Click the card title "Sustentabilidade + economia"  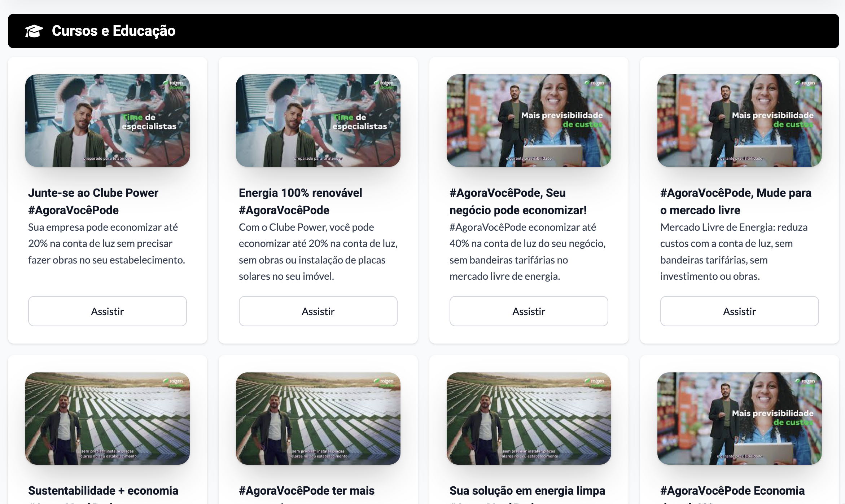(x=103, y=491)
